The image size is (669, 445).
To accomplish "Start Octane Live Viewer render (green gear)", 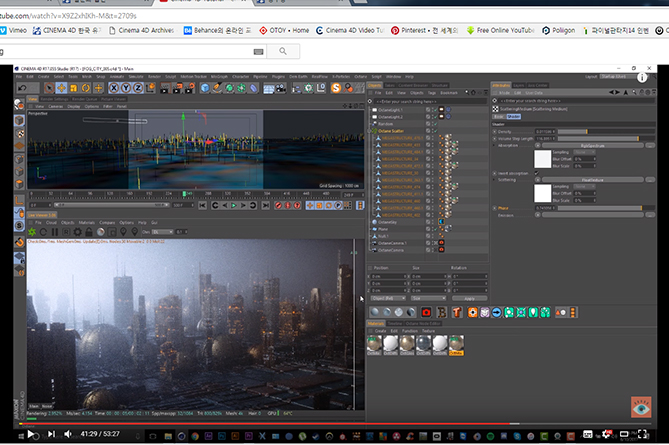I will click(32, 232).
